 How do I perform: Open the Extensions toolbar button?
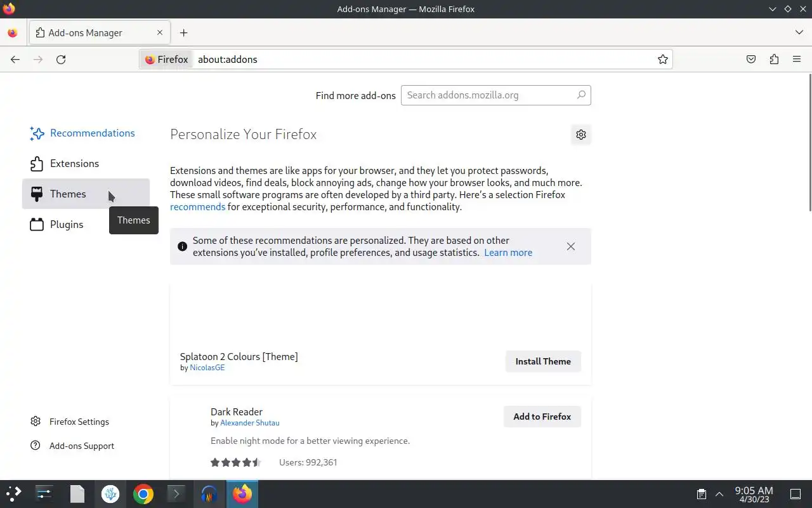click(774, 59)
